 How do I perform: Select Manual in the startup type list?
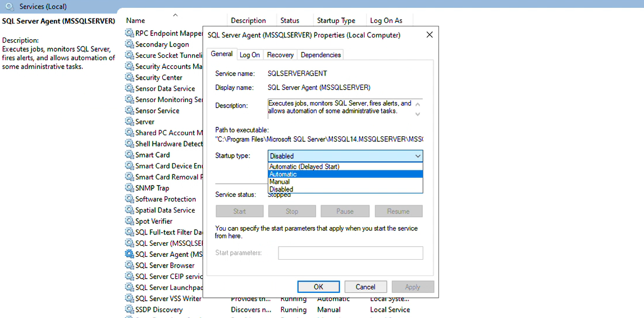tap(345, 182)
